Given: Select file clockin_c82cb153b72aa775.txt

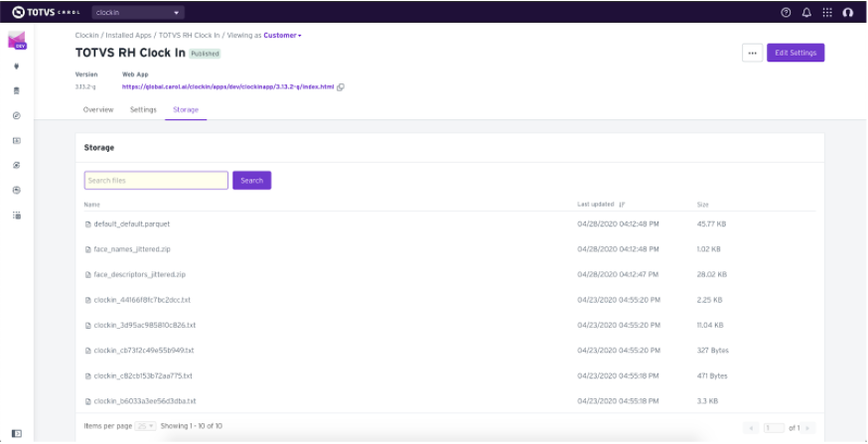Looking at the screenshot, I should [143, 375].
